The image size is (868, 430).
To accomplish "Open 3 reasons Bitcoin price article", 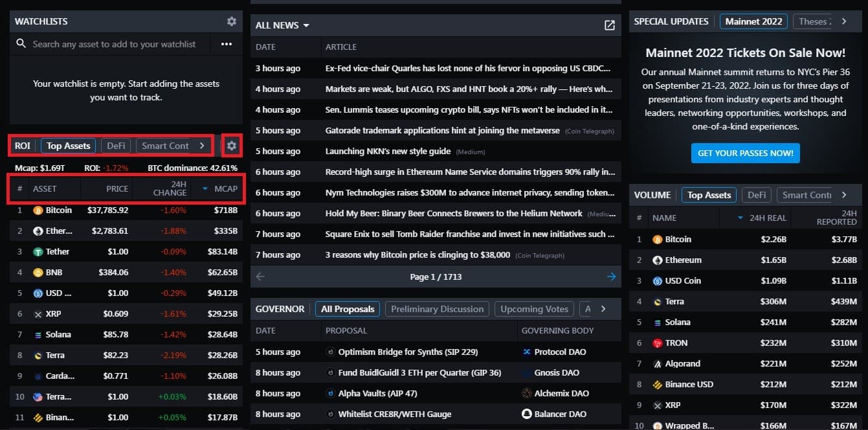I will coord(418,255).
